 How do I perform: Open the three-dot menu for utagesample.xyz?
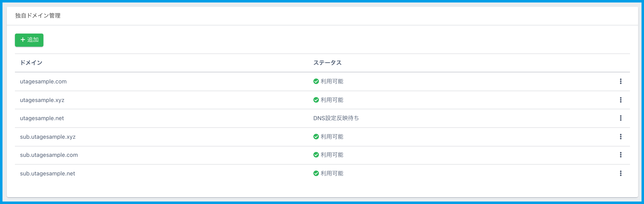pos(620,100)
